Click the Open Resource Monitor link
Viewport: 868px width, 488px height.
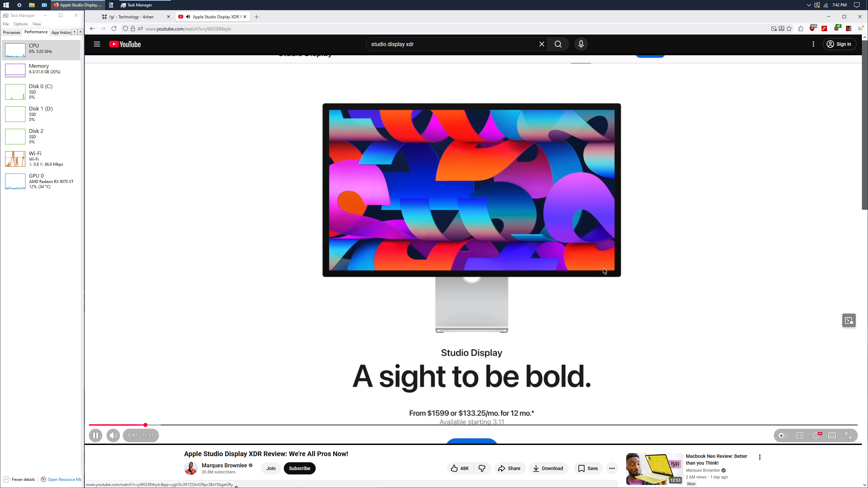64,479
